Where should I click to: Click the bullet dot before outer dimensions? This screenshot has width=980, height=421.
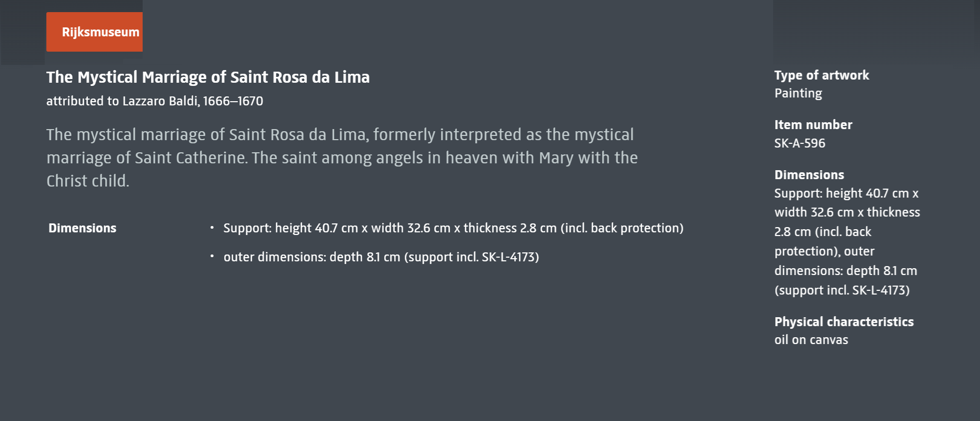212,256
